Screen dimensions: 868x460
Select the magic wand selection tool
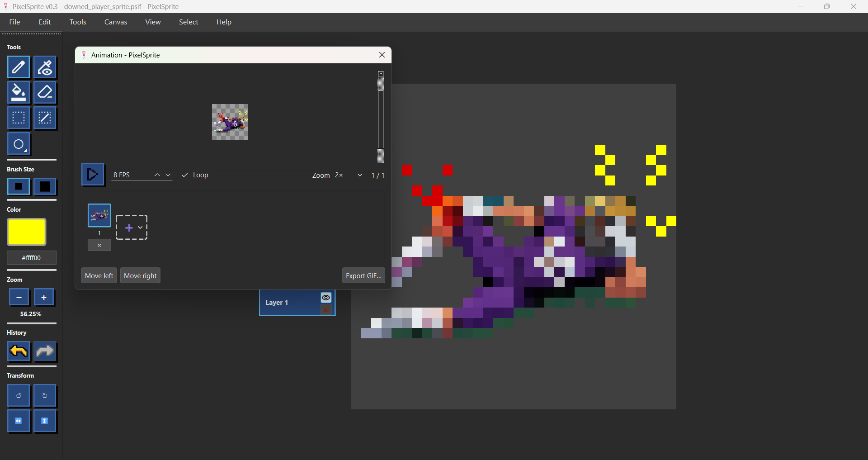pos(45,118)
